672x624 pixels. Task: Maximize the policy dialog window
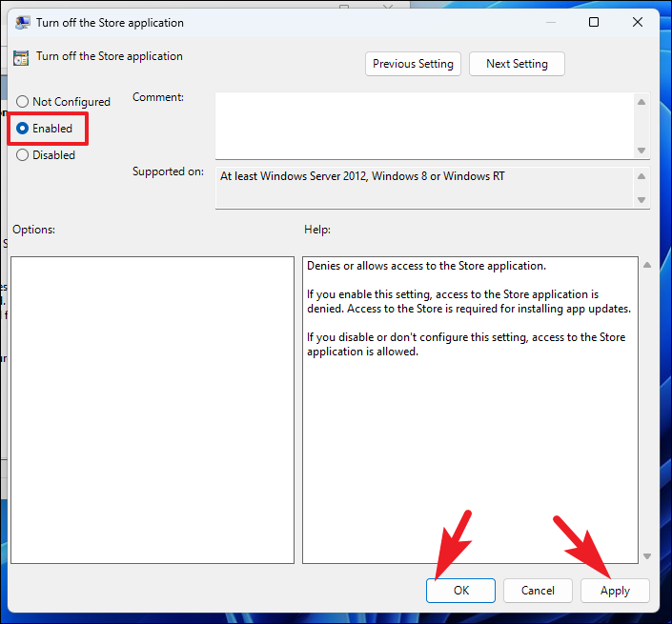(594, 22)
